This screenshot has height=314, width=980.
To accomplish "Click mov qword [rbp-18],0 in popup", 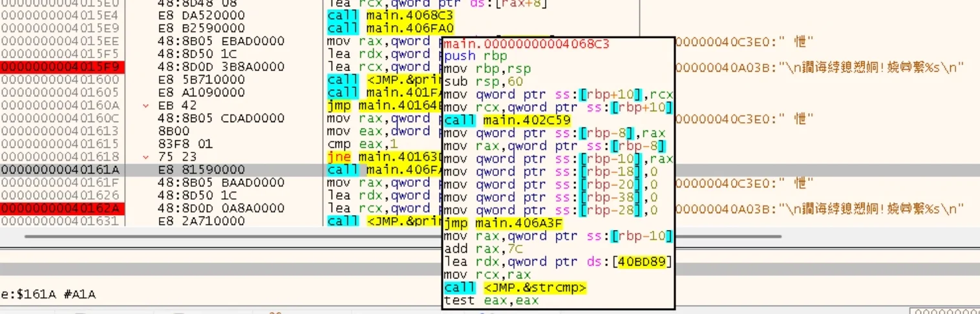I will click(x=551, y=172).
